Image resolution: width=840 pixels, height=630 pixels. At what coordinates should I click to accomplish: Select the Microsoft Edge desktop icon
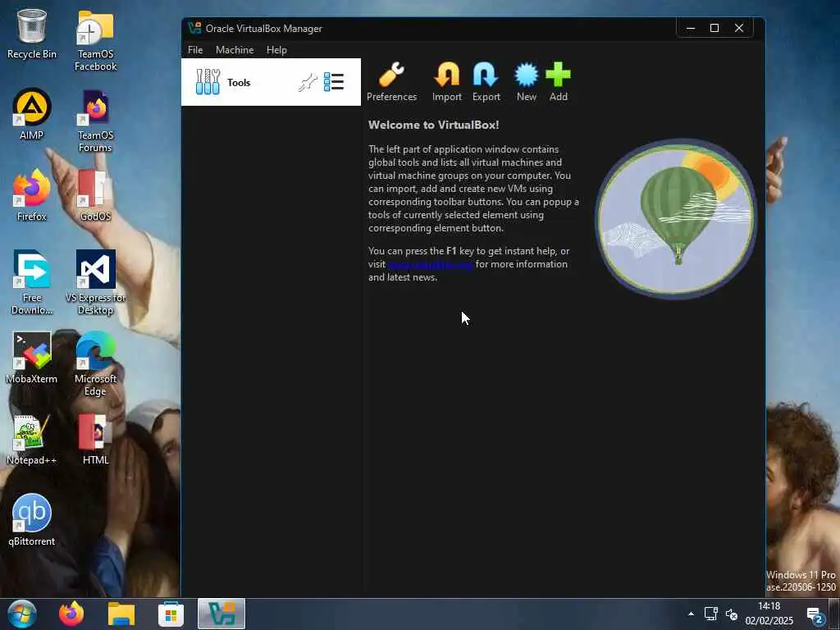pos(95,364)
